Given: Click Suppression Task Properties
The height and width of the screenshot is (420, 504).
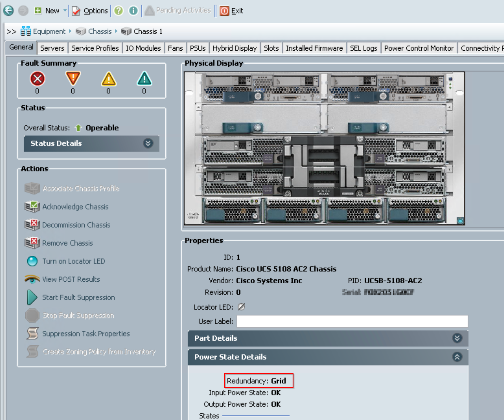Looking at the screenshot, I should (x=86, y=334).
